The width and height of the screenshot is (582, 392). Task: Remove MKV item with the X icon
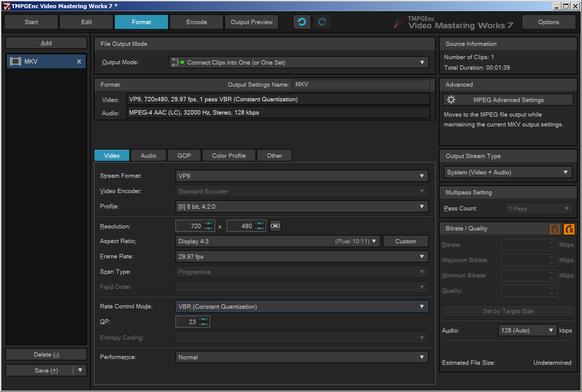click(79, 62)
